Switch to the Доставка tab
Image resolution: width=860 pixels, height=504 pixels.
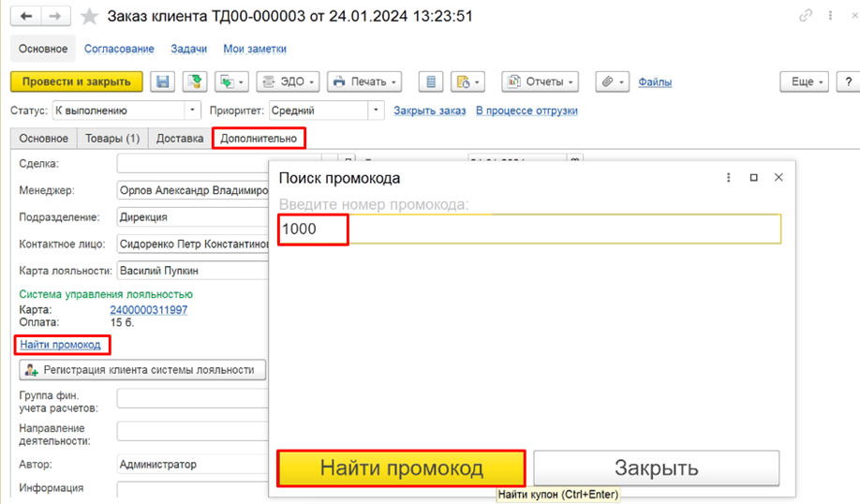[x=180, y=139]
